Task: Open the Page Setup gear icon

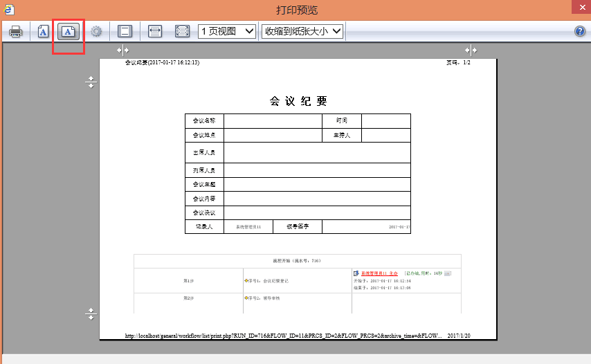Action: [96, 31]
